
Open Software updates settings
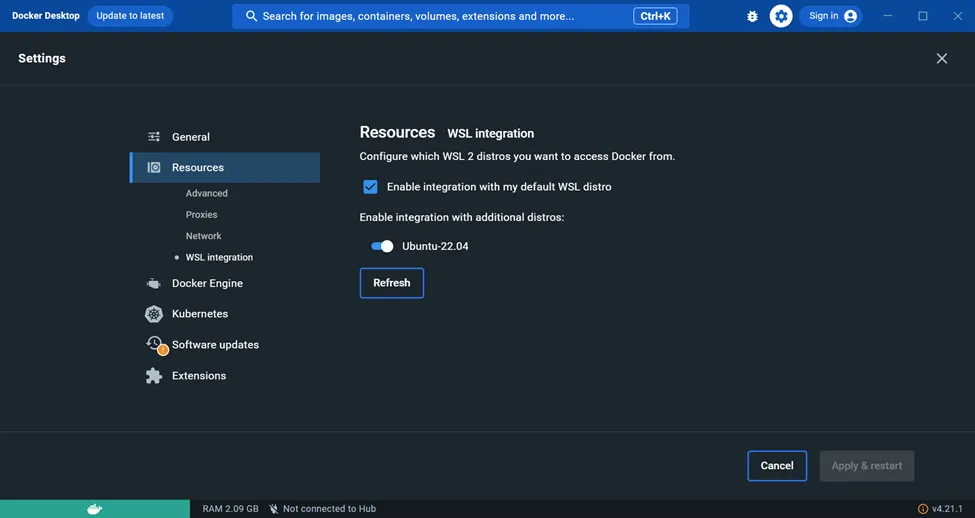[224, 345]
